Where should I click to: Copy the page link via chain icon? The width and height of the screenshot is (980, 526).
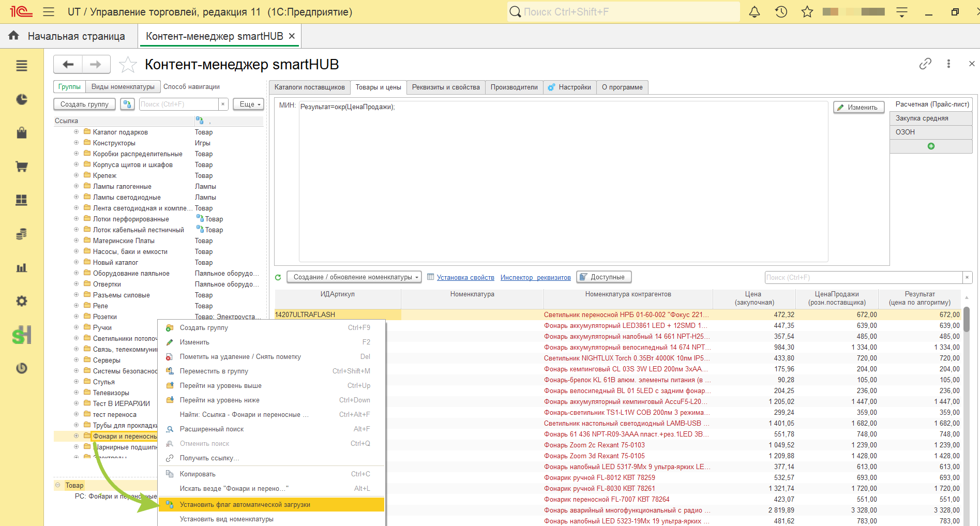[925, 64]
